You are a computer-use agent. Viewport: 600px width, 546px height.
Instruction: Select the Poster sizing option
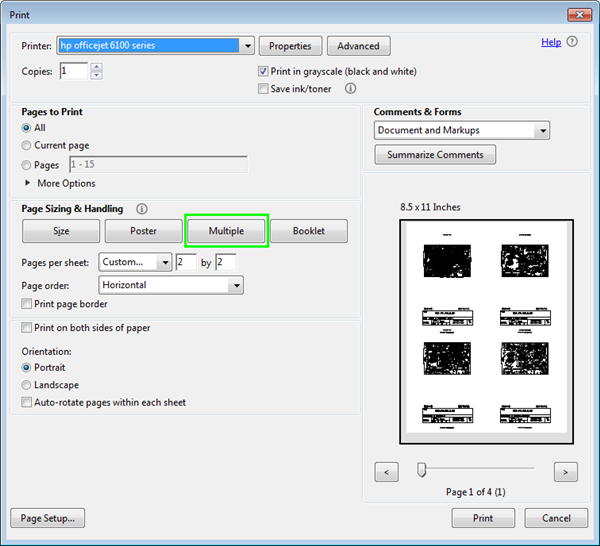point(143,231)
